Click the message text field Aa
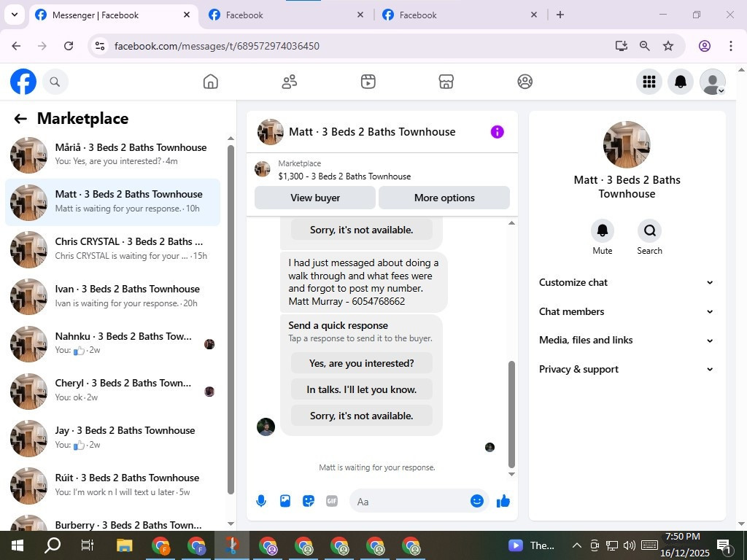The width and height of the screenshot is (747, 560). [x=410, y=502]
